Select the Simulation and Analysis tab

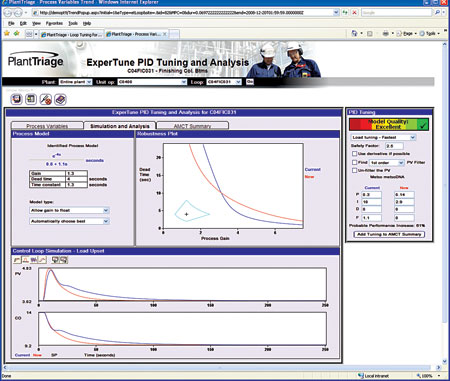(120, 126)
